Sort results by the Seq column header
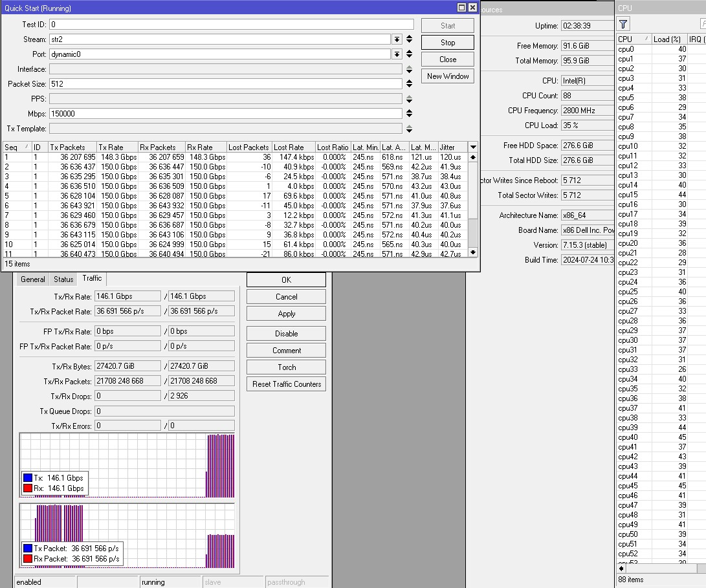The image size is (706, 588). coord(17,147)
